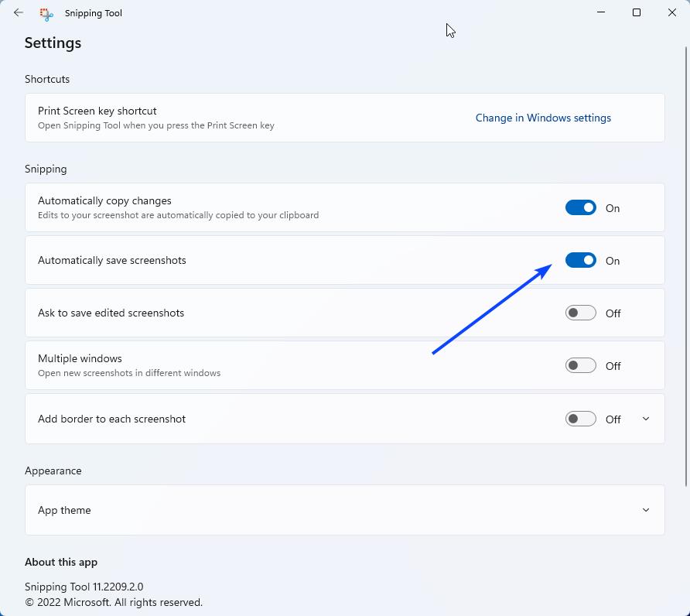This screenshot has height=616, width=690.
Task: Go back using the back arrow
Action: [x=18, y=13]
